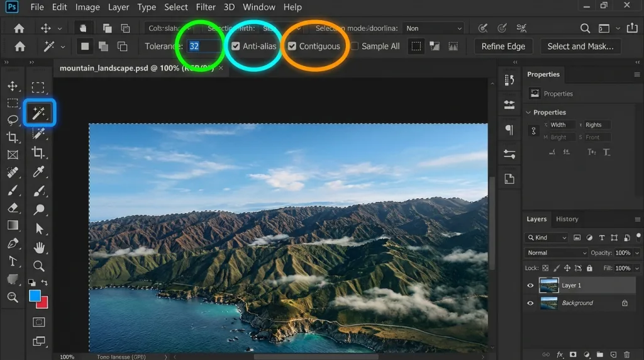Viewport: 644px width, 360px height.
Task: Open the red background color swatch
Action: click(x=43, y=303)
